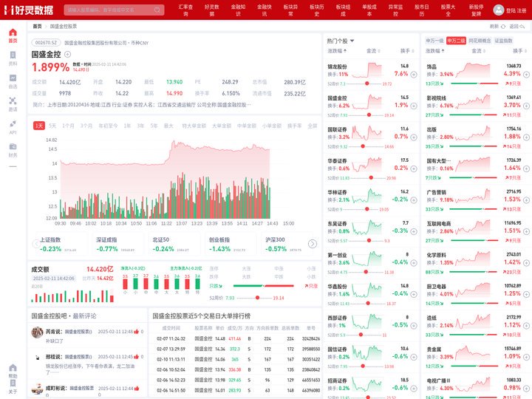Switch to 同花顺概念 tab
The width and height of the screenshot is (532, 399).
(x=480, y=41)
